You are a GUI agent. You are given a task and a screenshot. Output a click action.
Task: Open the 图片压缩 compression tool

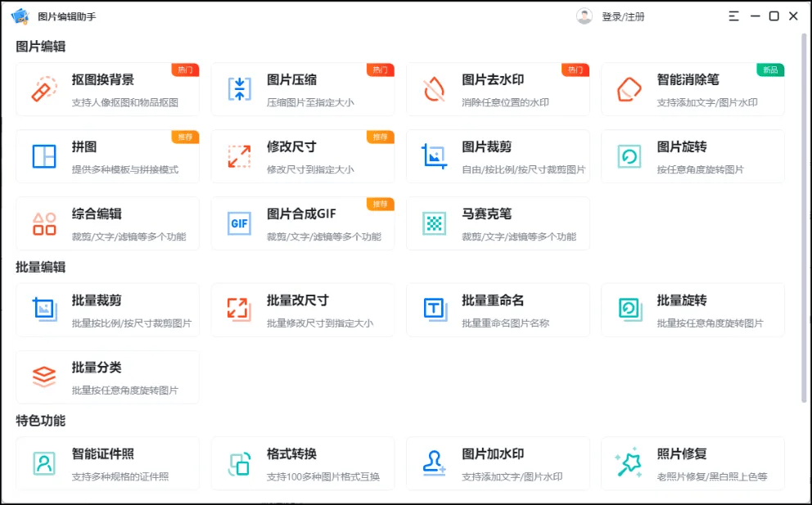[x=303, y=88]
